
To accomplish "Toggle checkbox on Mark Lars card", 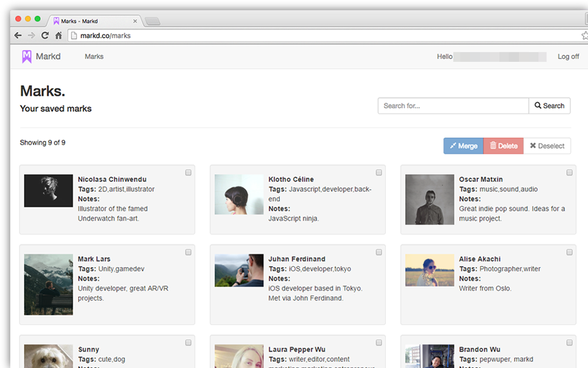I will tap(188, 252).
